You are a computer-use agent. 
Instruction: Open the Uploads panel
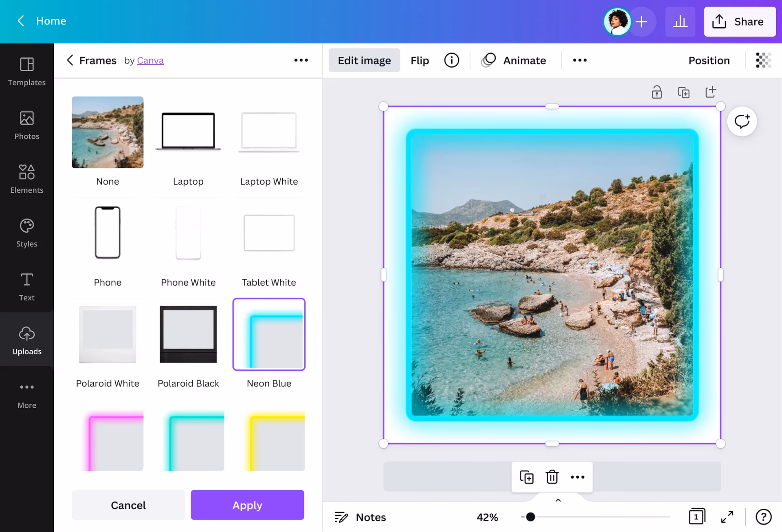pyautogui.click(x=26, y=340)
